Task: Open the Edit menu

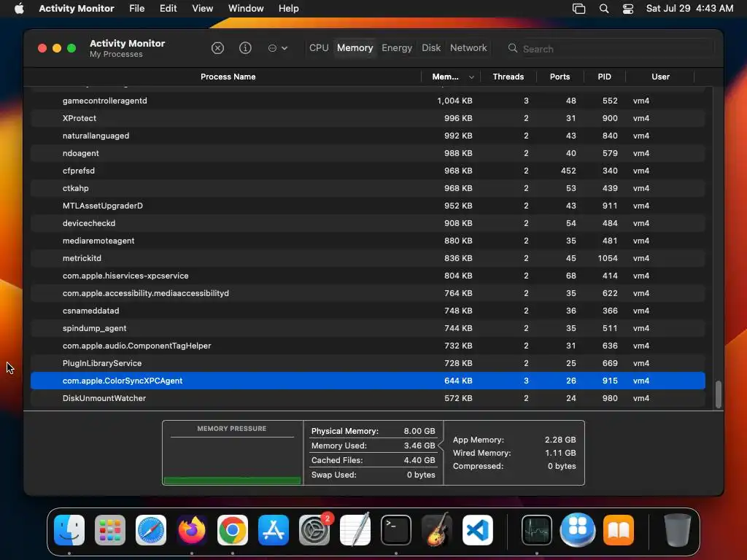Action: pyautogui.click(x=169, y=9)
